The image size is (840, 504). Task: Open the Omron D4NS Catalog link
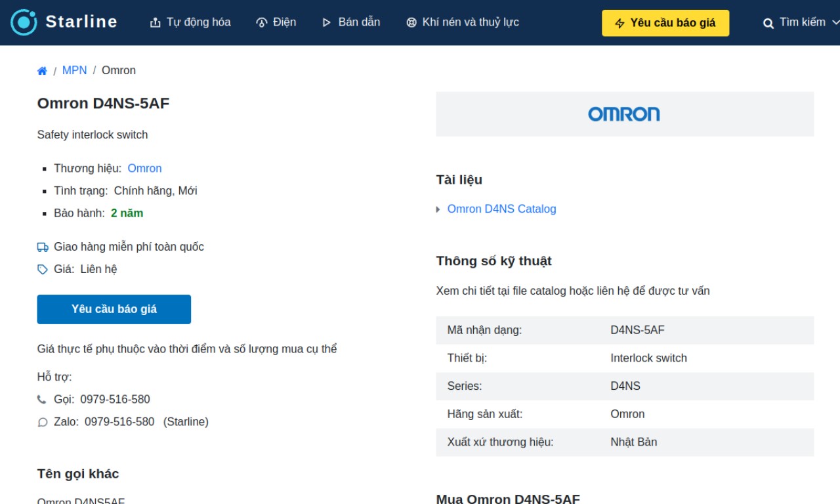point(501,209)
